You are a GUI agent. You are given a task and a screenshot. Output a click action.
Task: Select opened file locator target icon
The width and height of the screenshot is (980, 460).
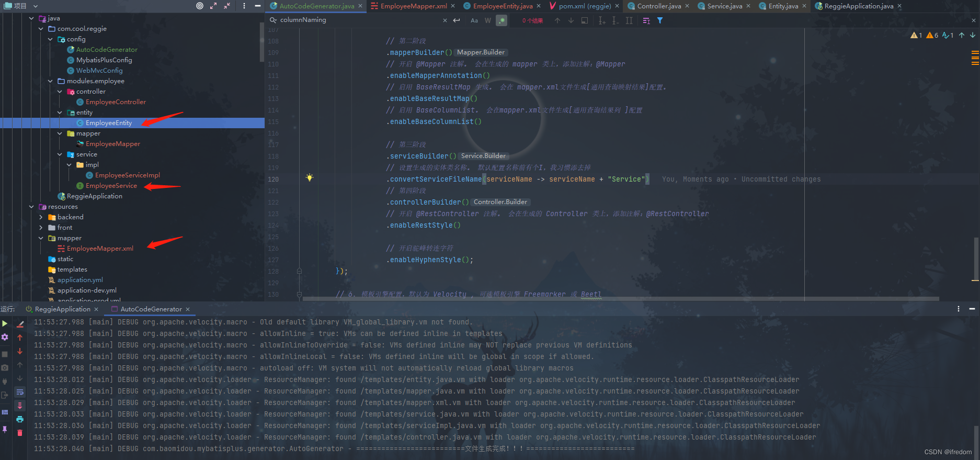click(x=200, y=6)
